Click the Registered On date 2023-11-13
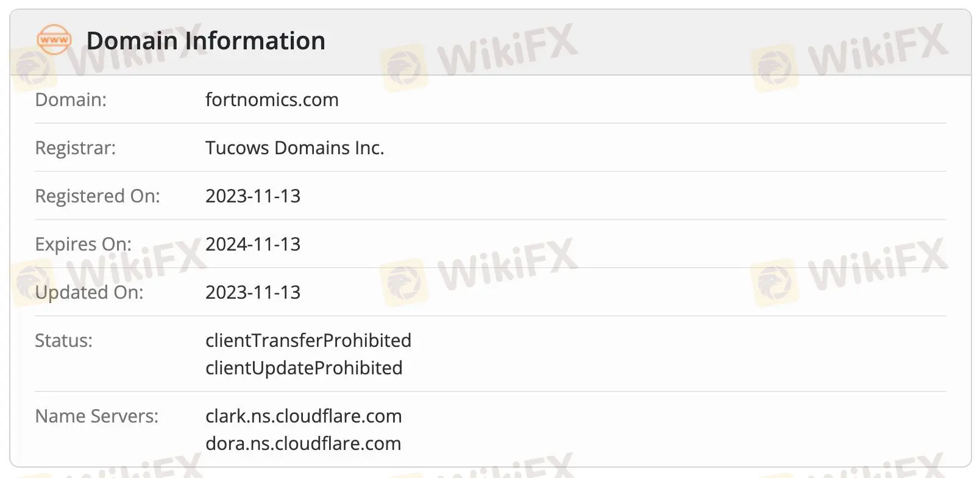This screenshot has width=980, height=478. tap(253, 196)
